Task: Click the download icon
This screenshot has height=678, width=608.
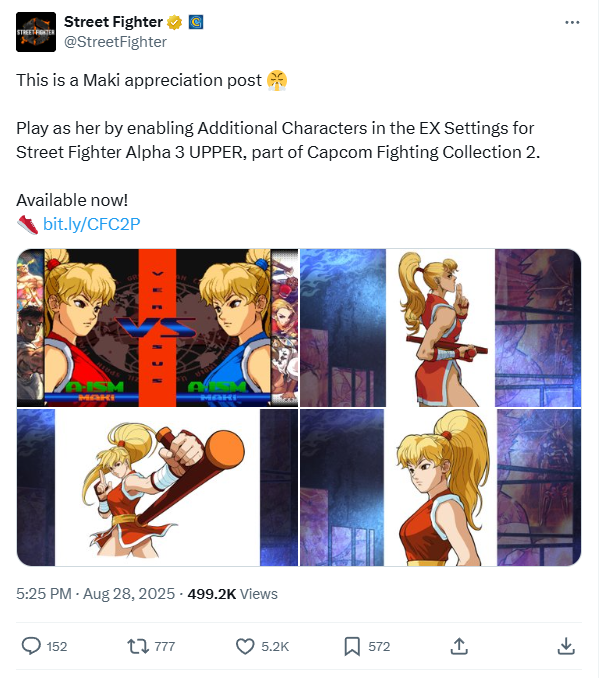Action: 566,646
